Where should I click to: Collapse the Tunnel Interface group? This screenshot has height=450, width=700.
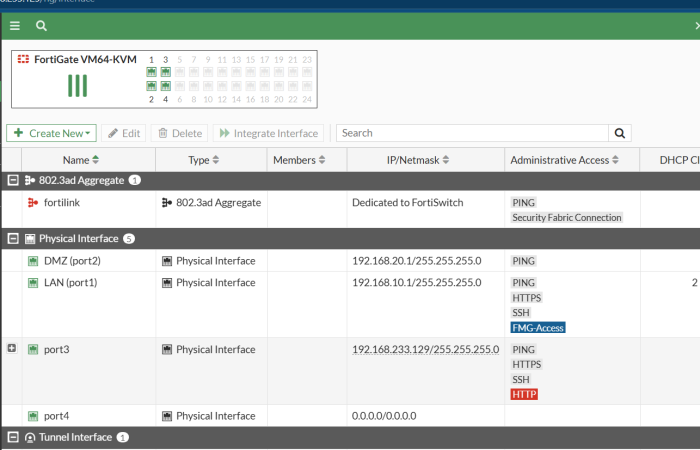(13, 438)
